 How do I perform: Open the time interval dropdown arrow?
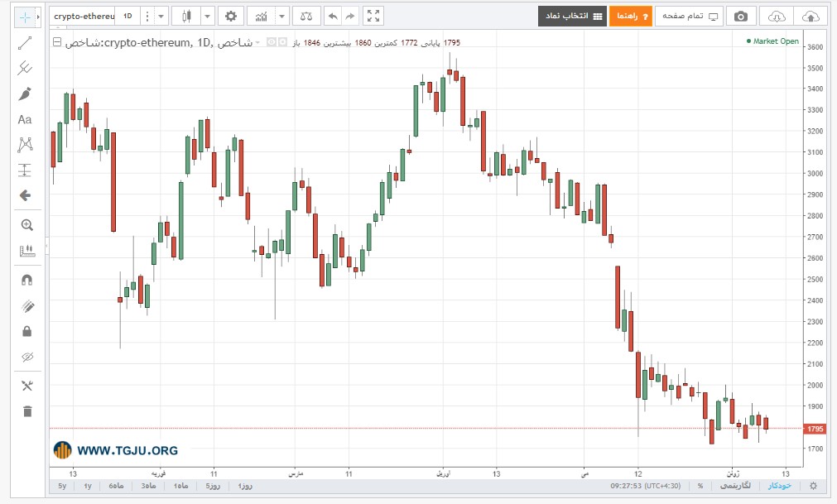(161, 16)
